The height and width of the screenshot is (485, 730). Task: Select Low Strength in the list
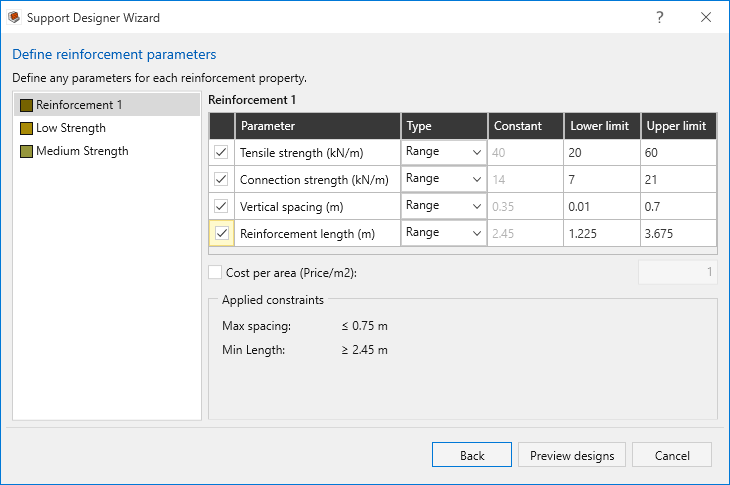[x=107, y=128]
